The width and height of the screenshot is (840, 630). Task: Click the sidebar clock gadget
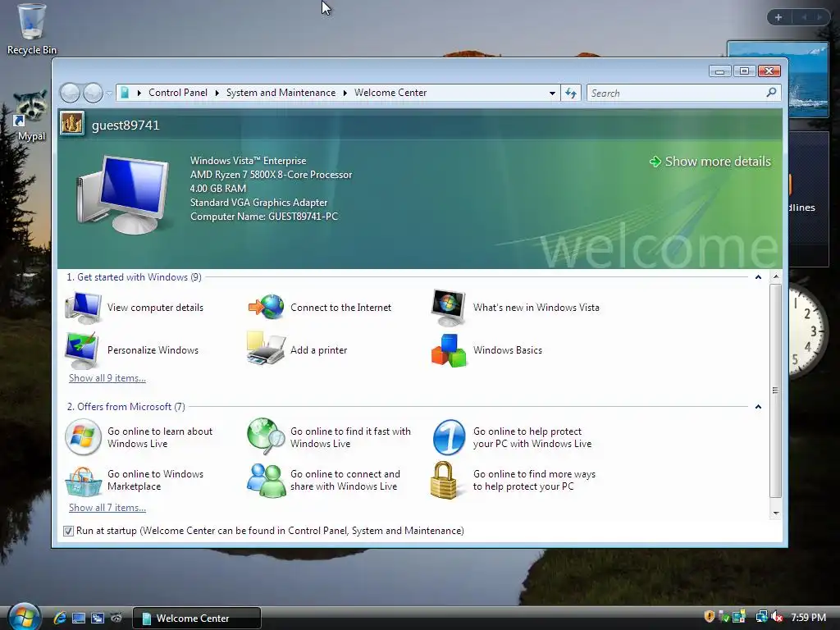click(x=810, y=332)
